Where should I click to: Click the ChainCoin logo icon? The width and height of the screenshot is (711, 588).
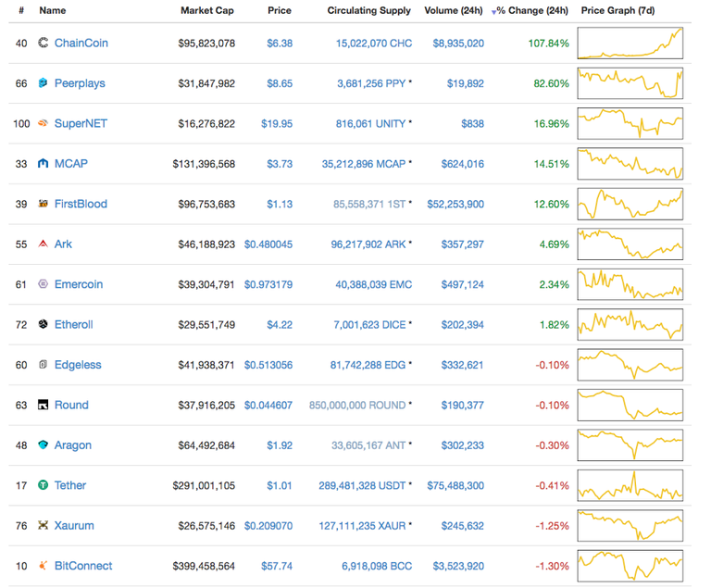(44, 43)
